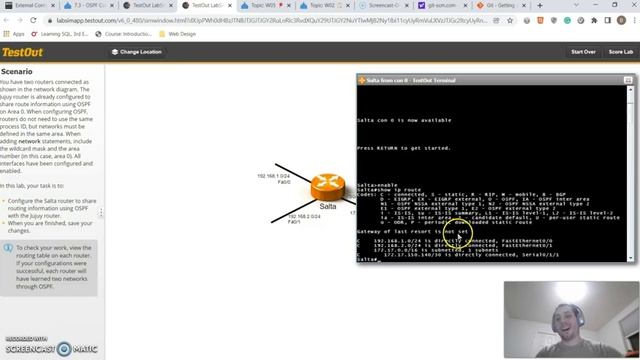The image size is (640, 360).
Task: Click the Salta router name label
Action: pyautogui.click(x=328, y=206)
